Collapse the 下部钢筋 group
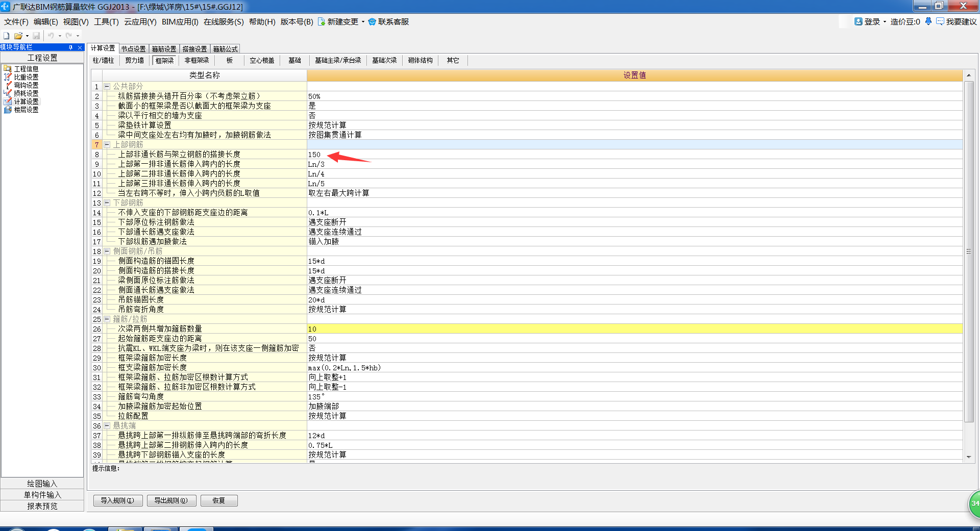Image resolution: width=980 pixels, height=531 pixels. (107, 203)
